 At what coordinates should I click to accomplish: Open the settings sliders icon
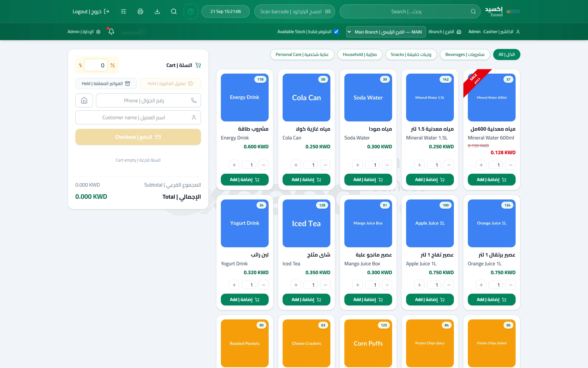pos(123,11)
